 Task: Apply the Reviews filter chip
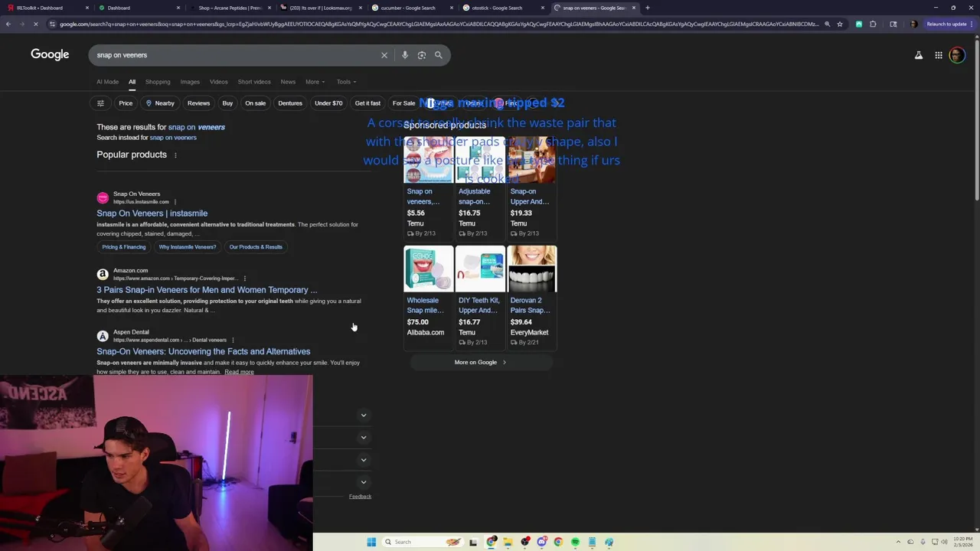tap(198, 103)
